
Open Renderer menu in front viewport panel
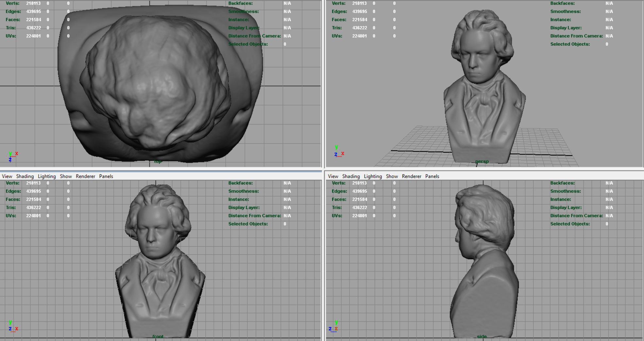(x=85, y=176)
